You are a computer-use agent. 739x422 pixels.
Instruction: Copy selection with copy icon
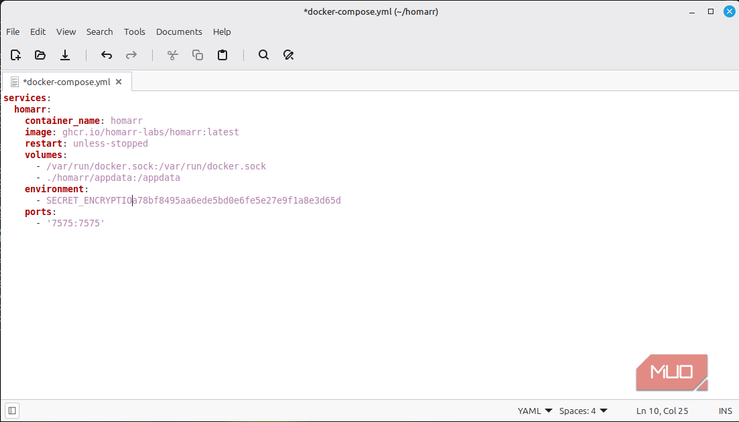(197, 55)
